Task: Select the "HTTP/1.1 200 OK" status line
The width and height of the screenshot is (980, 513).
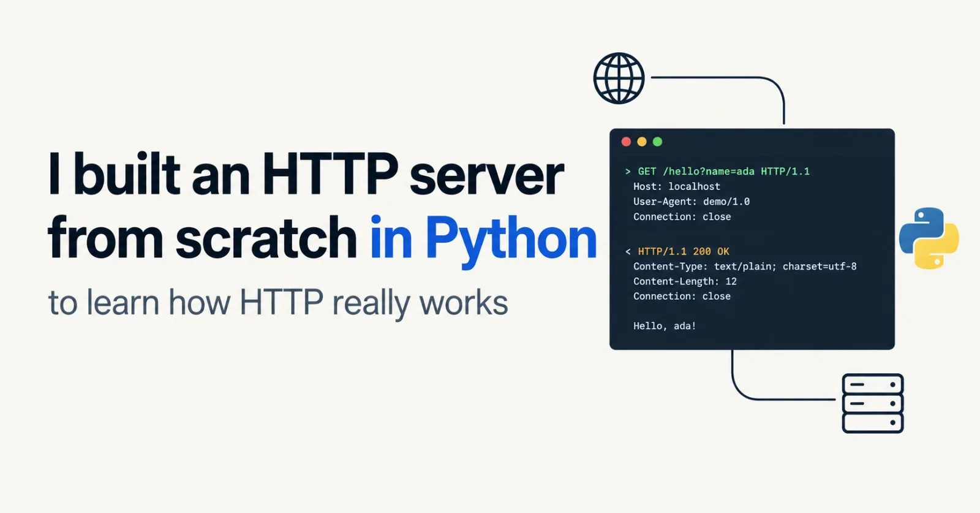Action: [x=684, y=251]
